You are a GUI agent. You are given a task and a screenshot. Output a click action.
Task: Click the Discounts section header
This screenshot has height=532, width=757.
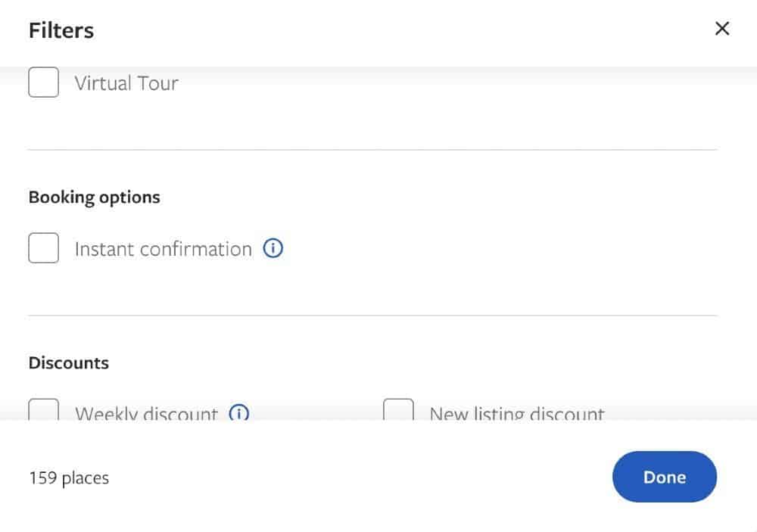pos(68,362)
